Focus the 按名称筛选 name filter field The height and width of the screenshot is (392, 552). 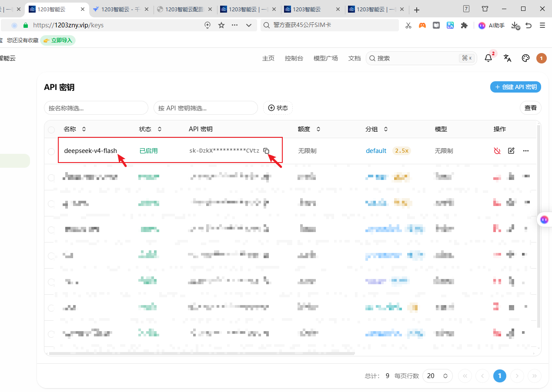(96, 108)
